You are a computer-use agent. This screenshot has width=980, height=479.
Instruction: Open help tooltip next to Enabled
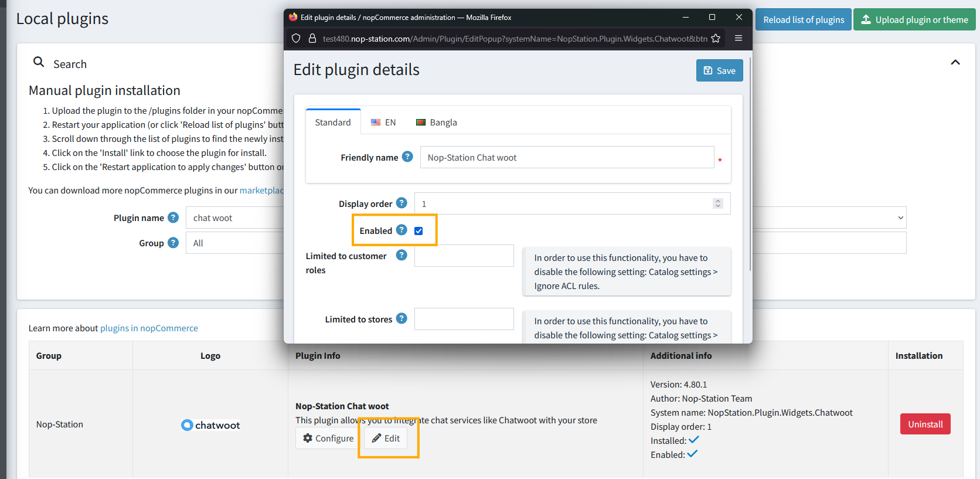pos(401,230)
